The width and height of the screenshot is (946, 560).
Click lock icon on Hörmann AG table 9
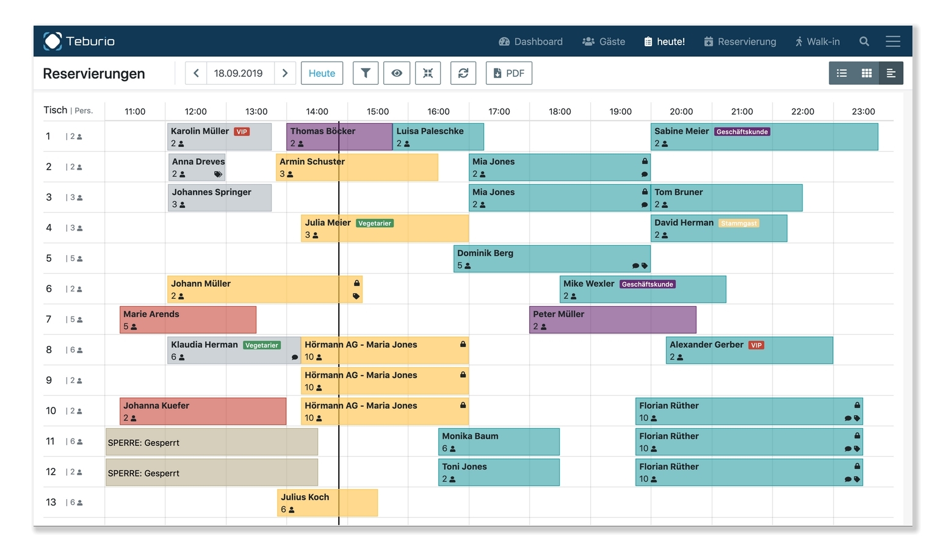tap(463, 375)
